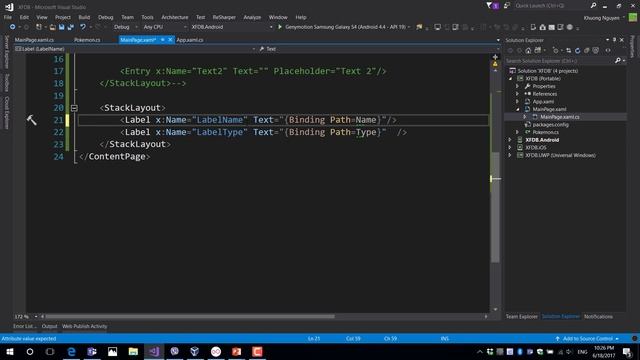Viewport: 640px width, 360px height.
Task: Open the Web Publish Activity tab
Action: click(x=84, y=326)
